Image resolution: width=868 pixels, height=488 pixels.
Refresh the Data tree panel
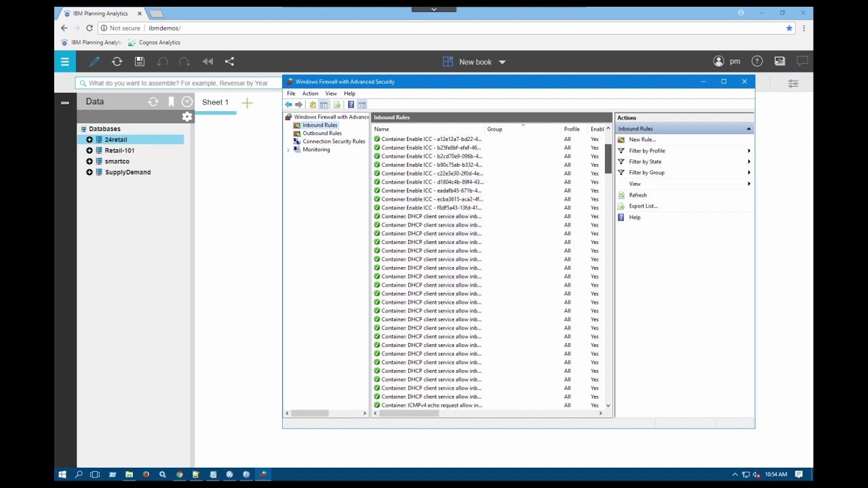click(153, 102)
